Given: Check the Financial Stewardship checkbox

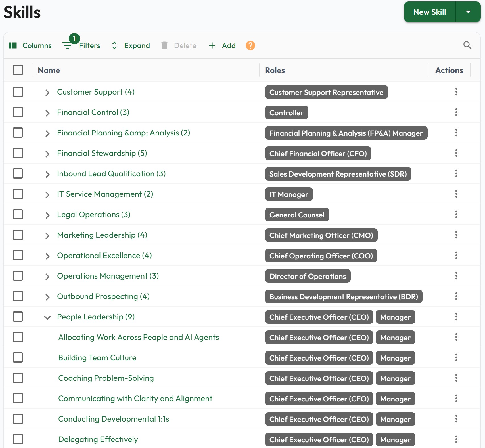Looking at the screenshot, I should pyautogui.click(x=18, y=153).
